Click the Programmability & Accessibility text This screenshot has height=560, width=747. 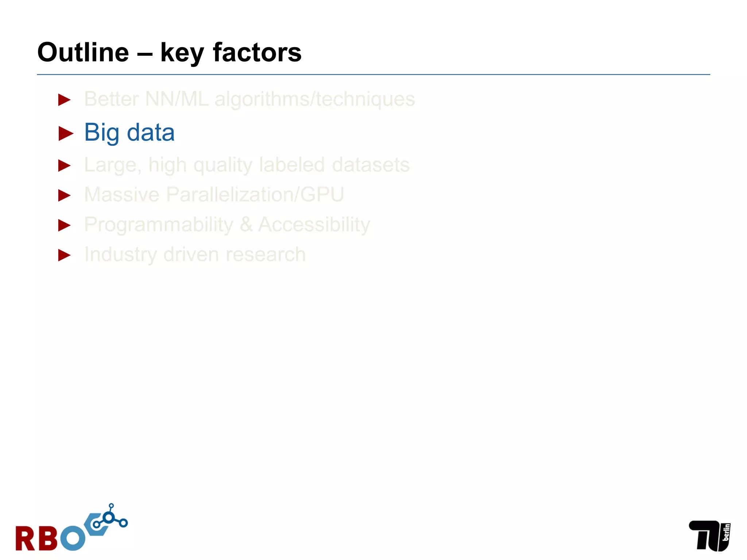[227, 225]
